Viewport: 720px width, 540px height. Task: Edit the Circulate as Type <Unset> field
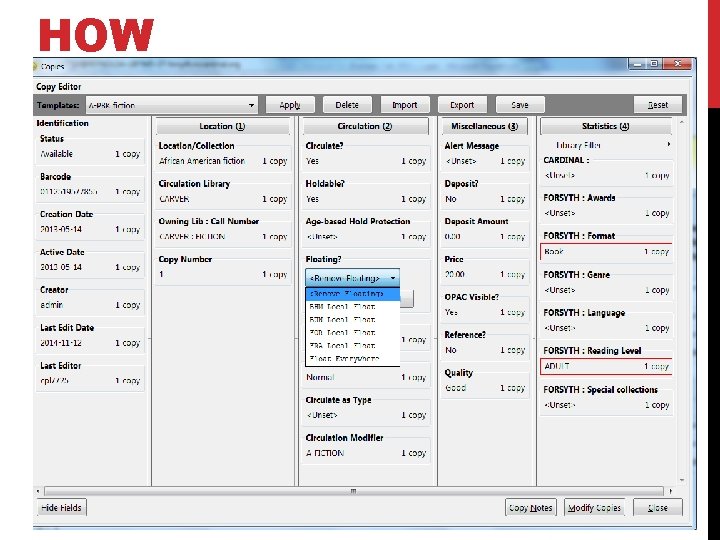[366, 415]
